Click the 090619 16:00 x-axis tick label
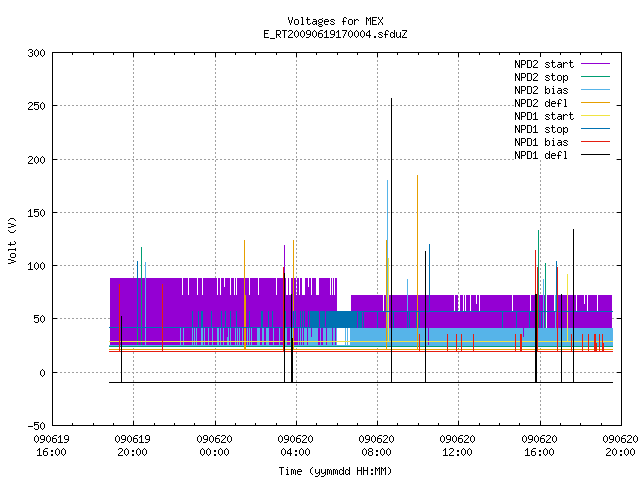The width and height of the screenshot is (640, 480). (x=51, y=446)
